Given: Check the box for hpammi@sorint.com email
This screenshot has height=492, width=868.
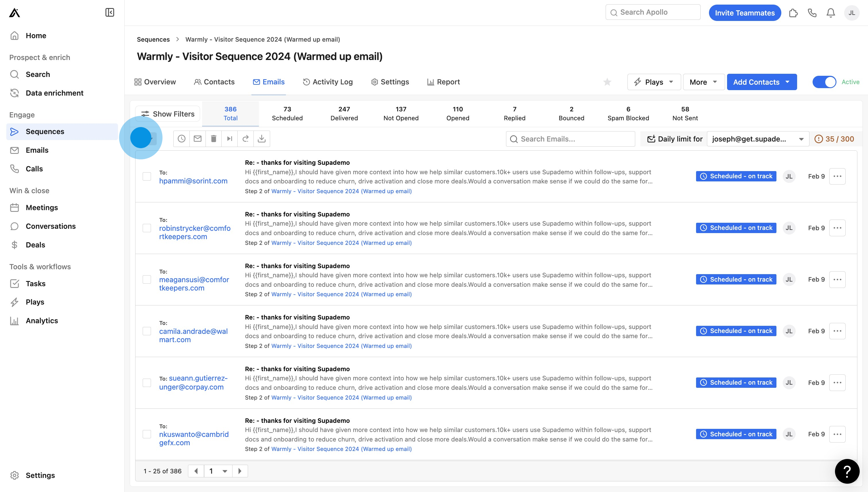Looking at the screenshot, I should point(147,176).
